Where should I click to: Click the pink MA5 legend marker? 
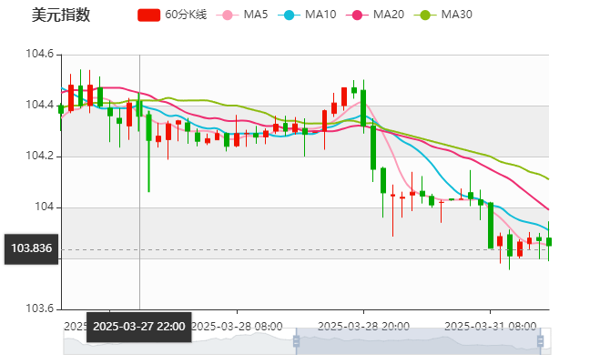227,15
